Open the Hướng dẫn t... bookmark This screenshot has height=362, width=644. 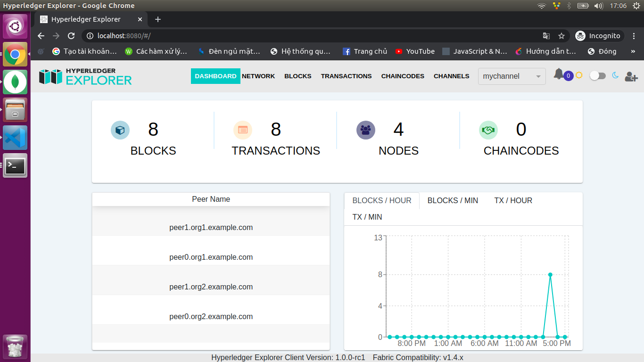click(545, 51)
